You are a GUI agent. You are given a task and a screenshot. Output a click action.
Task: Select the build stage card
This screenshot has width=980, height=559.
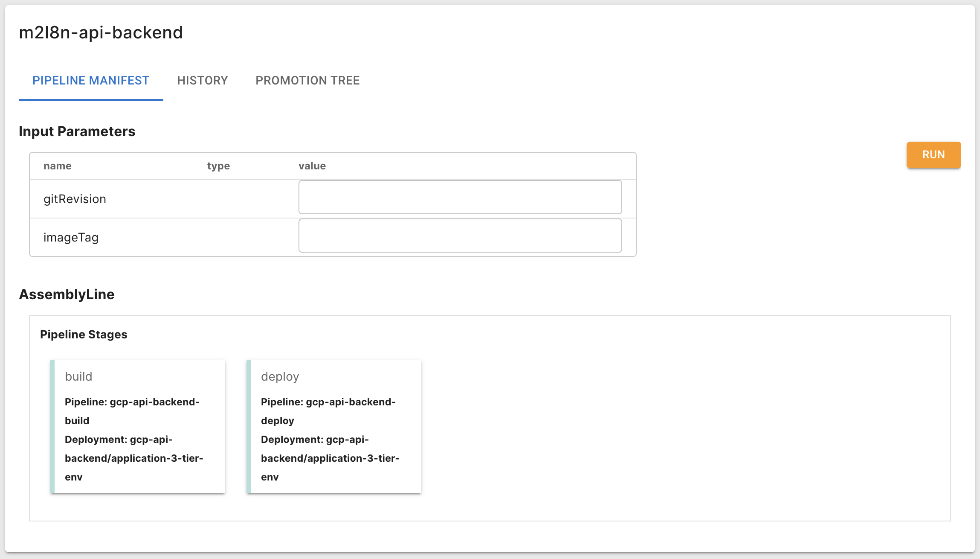[x=138, y=427]
